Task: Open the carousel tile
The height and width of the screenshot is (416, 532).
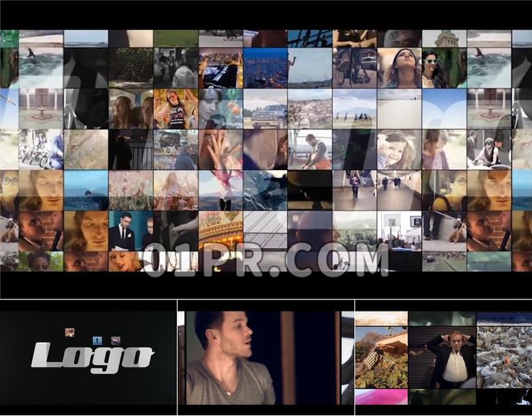Action: coord(220,230)
